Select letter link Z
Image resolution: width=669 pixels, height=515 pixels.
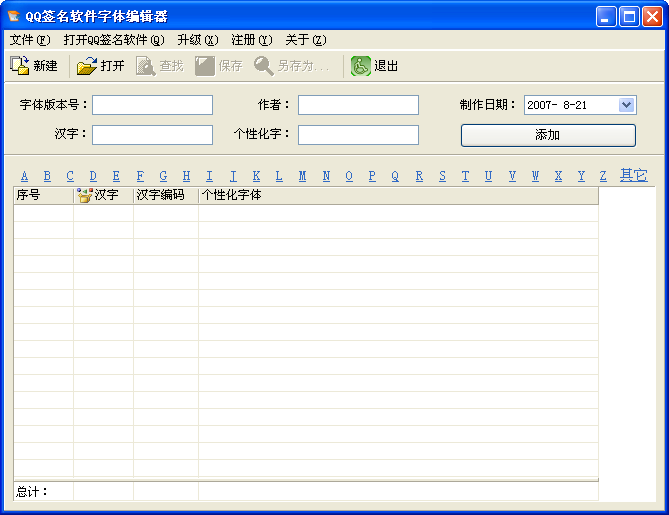point(603,176)
